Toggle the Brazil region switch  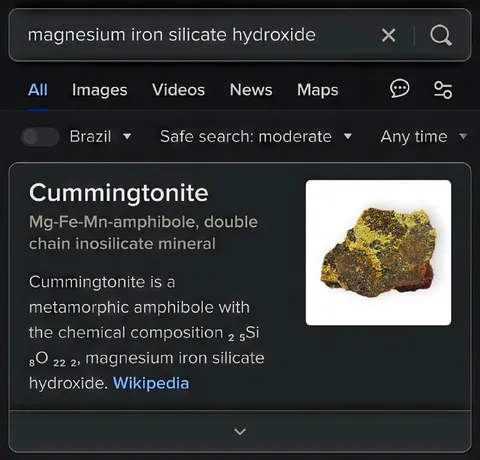pos(40,137)
